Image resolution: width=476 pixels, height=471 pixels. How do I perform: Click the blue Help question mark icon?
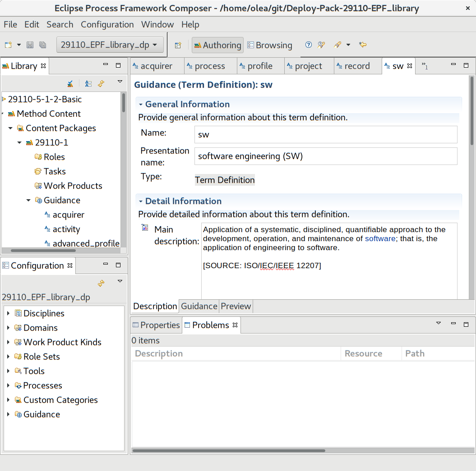pyautogui.click(x=309, y=45)
